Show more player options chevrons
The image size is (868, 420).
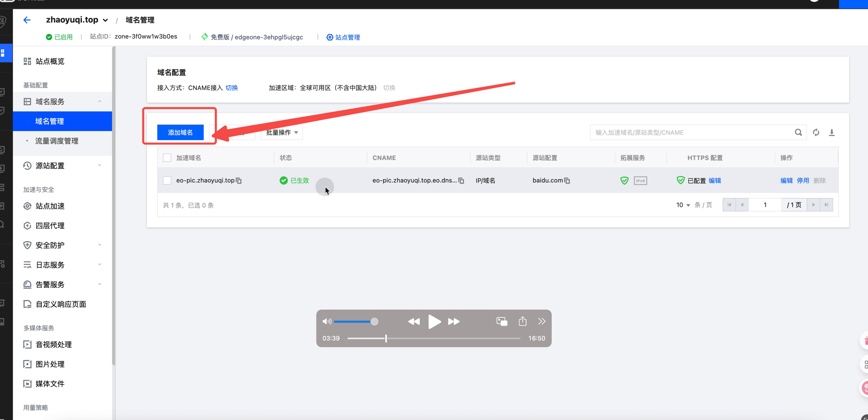pyautogui.click(x=541, y=321)
